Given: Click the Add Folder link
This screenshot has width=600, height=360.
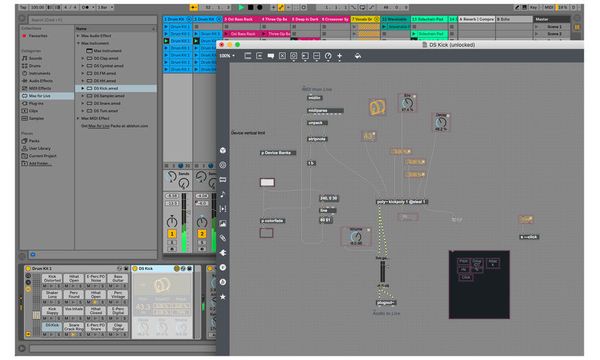Looking at the screenshot, I should [40, 163].
